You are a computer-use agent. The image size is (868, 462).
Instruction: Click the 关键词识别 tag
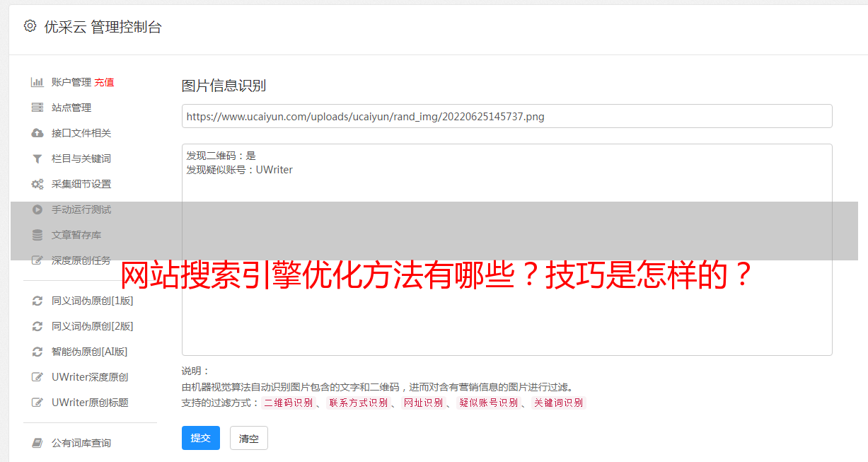point(558,403)
